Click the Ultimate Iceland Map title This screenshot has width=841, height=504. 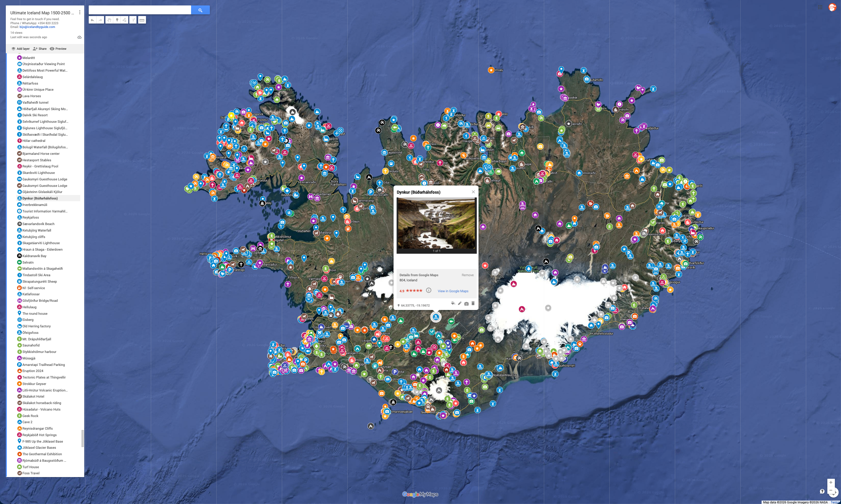click(x=42, y=13)
